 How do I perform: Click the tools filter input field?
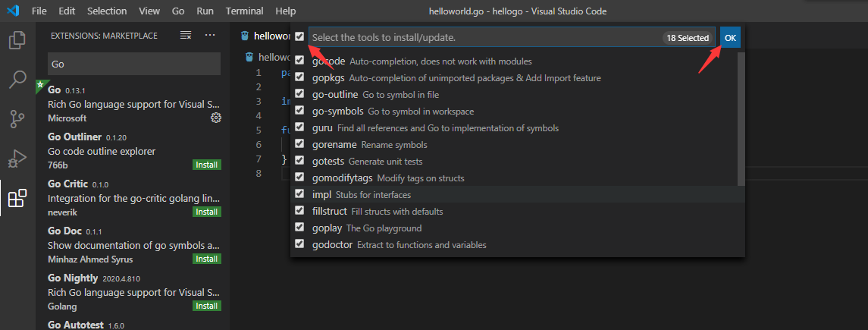coord(512,38)
